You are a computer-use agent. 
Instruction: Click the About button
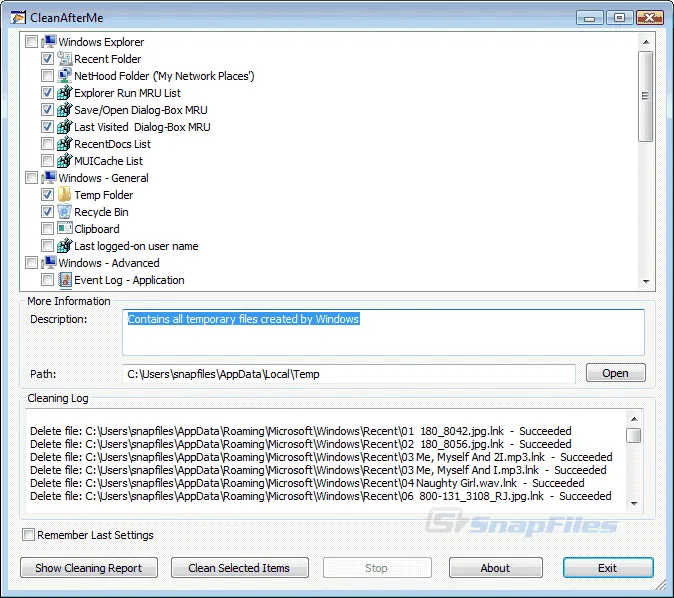point(495,568)
